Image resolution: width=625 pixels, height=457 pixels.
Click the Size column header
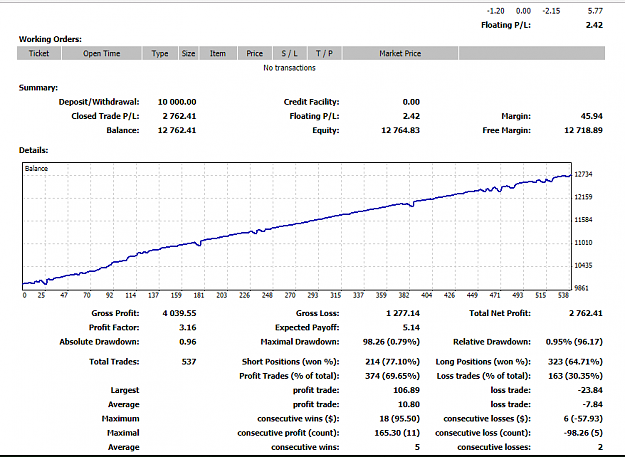point(189,53)
